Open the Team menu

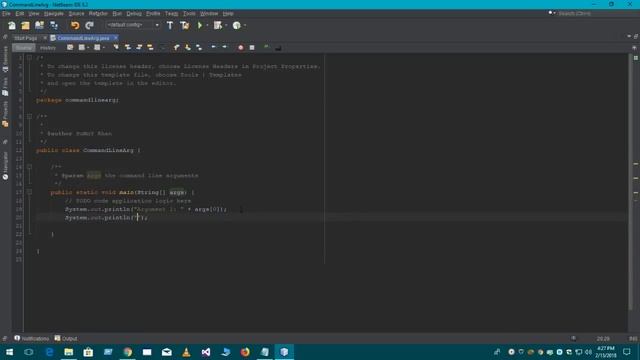tap(171, 13)
